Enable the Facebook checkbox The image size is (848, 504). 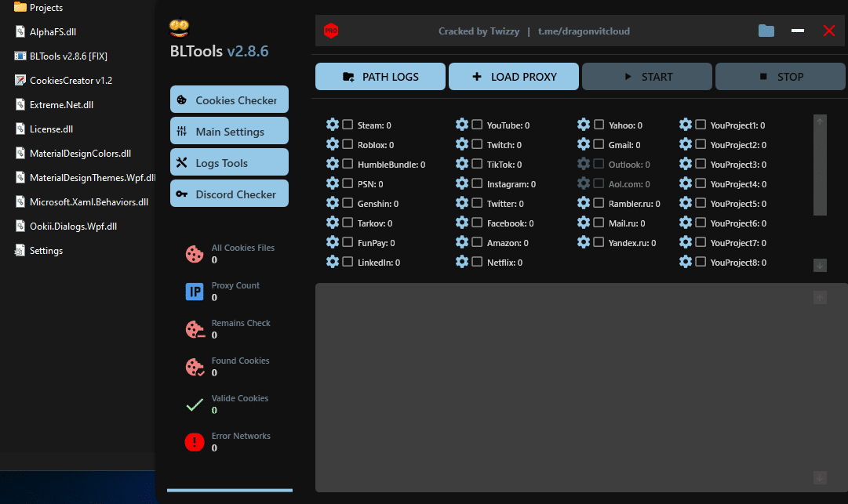click(x=477, y=223)
